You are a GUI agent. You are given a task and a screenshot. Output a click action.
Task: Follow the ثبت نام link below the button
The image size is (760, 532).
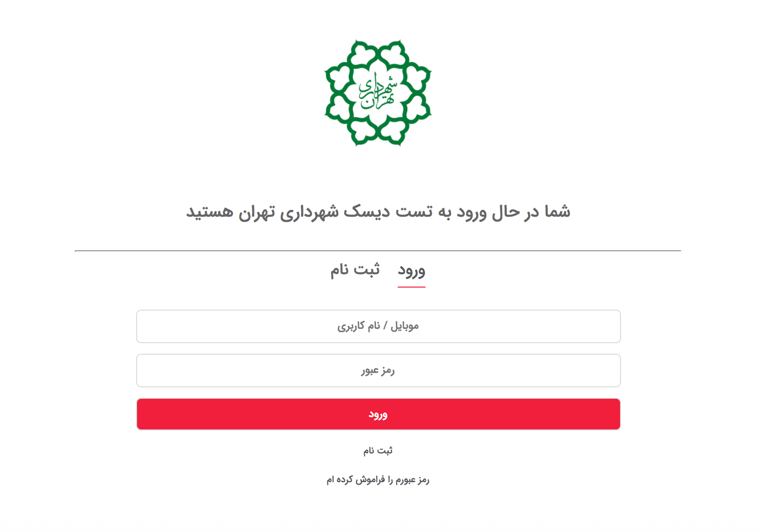pyautogui.click(x=378, y=451)
